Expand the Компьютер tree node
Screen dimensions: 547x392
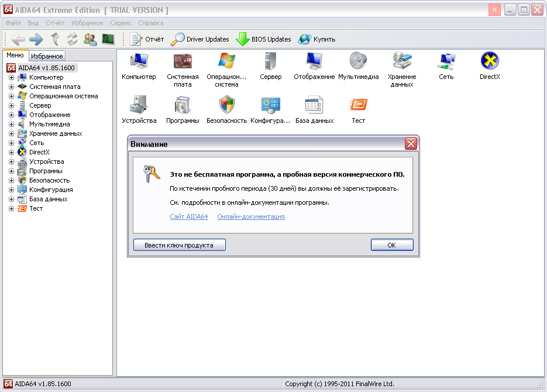pyautogui.click(x=11, y=77)
